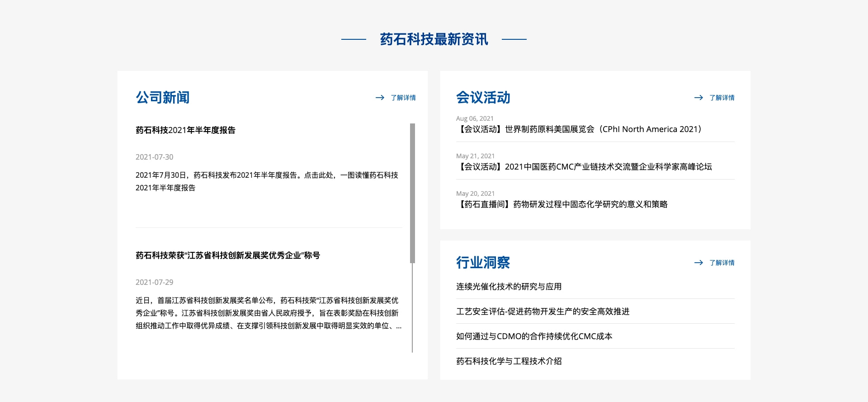Open 了解详情 link in 会议活动 card
This screenshot has width=868, height=402.
tap(722, 98)
